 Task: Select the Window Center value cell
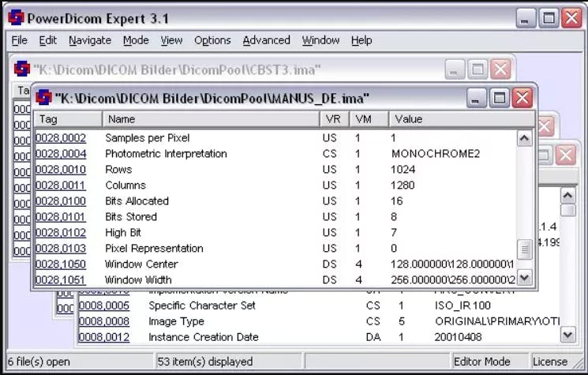[452, 264]
